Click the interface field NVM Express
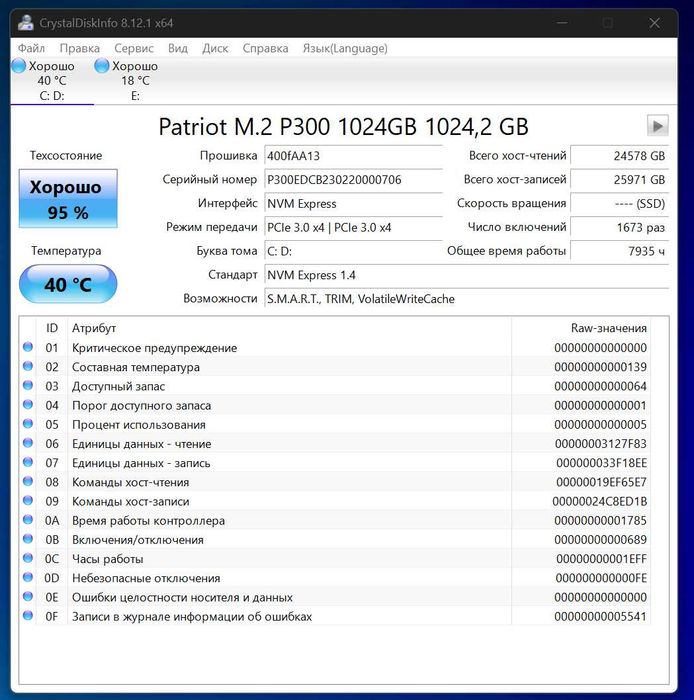This screenshot has height=700, width=694. tap(353, 204)
